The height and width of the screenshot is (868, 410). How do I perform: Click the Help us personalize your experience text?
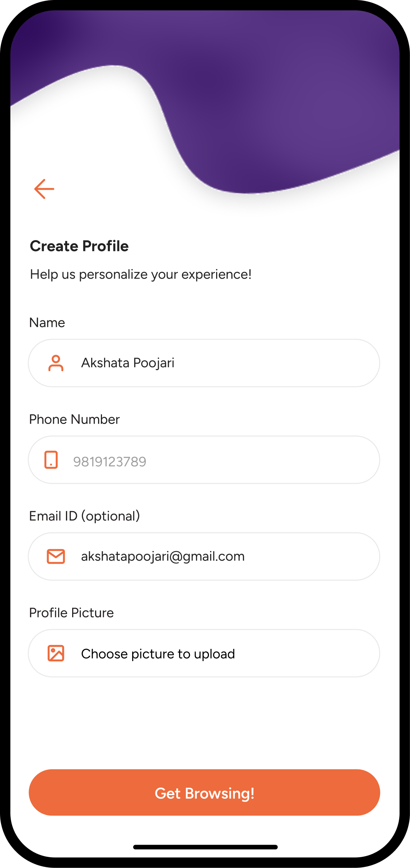[141, 274]
